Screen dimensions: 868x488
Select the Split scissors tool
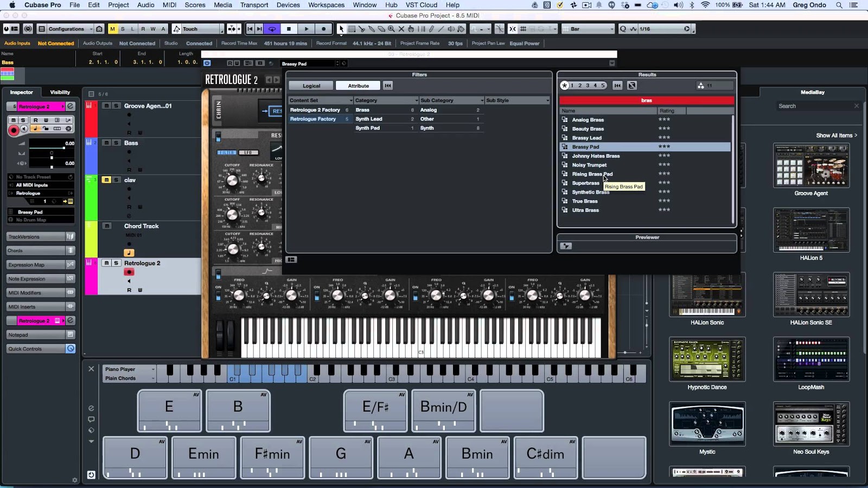point(361,29)
